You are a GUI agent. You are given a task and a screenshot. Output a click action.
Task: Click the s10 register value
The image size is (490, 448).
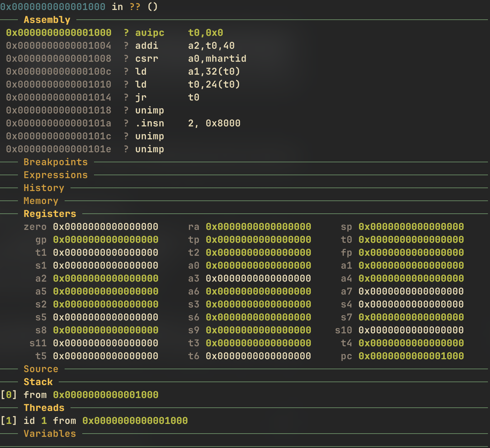point(411,330)
